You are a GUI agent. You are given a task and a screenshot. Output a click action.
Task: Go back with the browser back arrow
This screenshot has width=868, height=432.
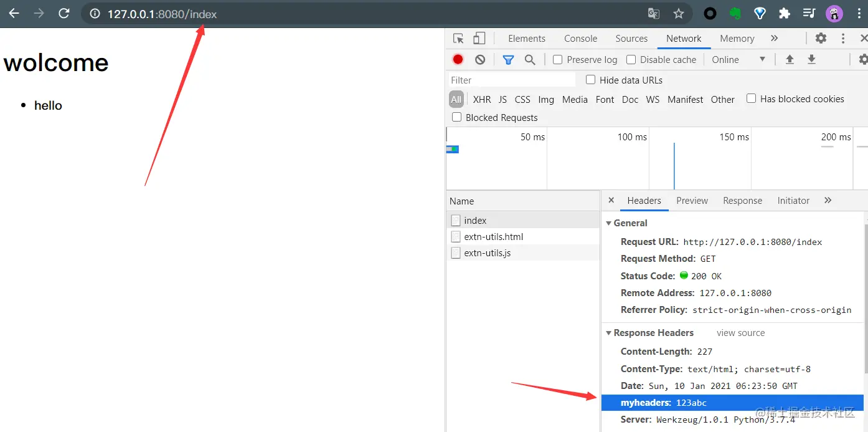coord(14,13)
